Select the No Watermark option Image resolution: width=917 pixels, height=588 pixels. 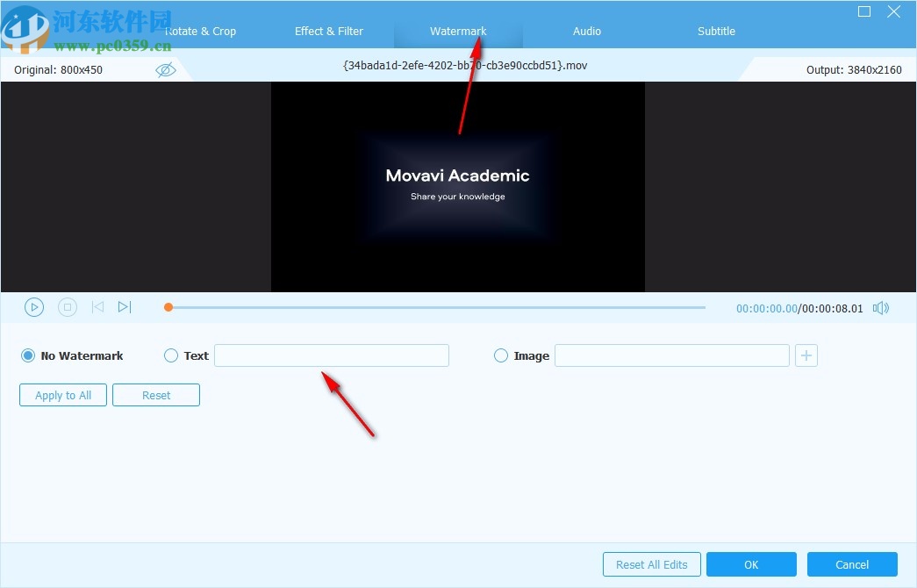(x=72, y=355)
